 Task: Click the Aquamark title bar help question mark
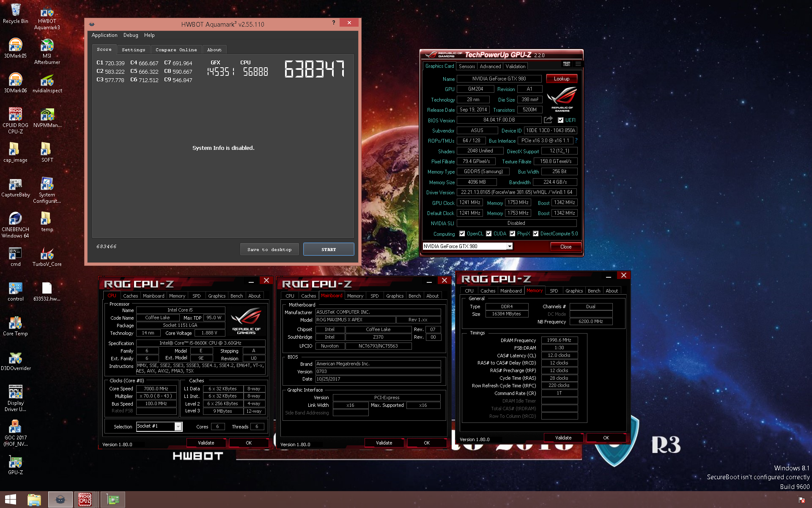pos(334,23)
